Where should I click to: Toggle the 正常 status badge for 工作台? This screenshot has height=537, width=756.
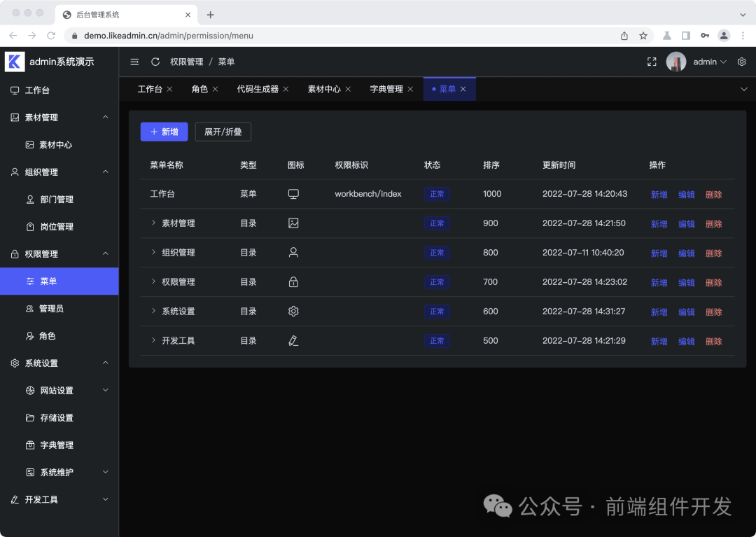(436, 194)
